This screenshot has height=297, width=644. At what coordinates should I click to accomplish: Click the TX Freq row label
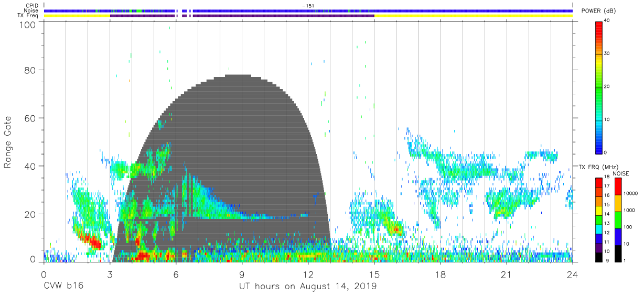coord(28,16)
